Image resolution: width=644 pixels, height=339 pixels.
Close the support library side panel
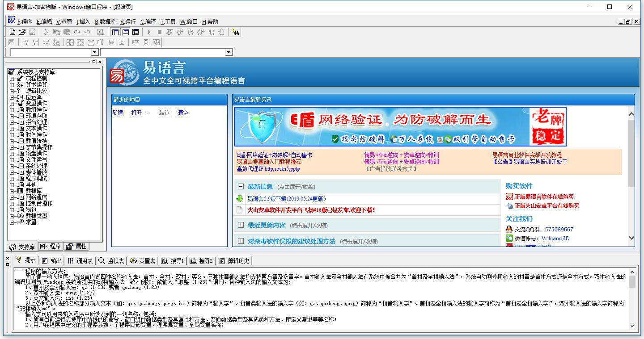coord(100,62)
